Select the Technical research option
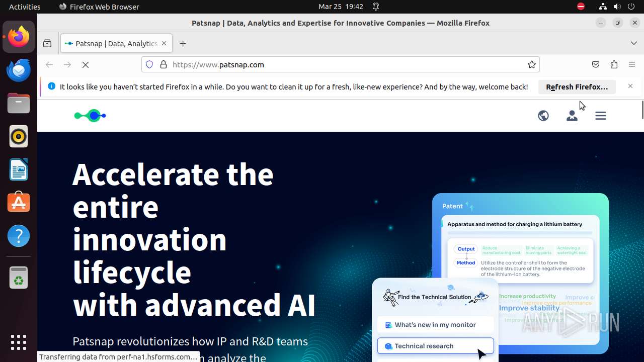Image resolution: width=644 pixels, height=362 pixels. click(436, 346)
